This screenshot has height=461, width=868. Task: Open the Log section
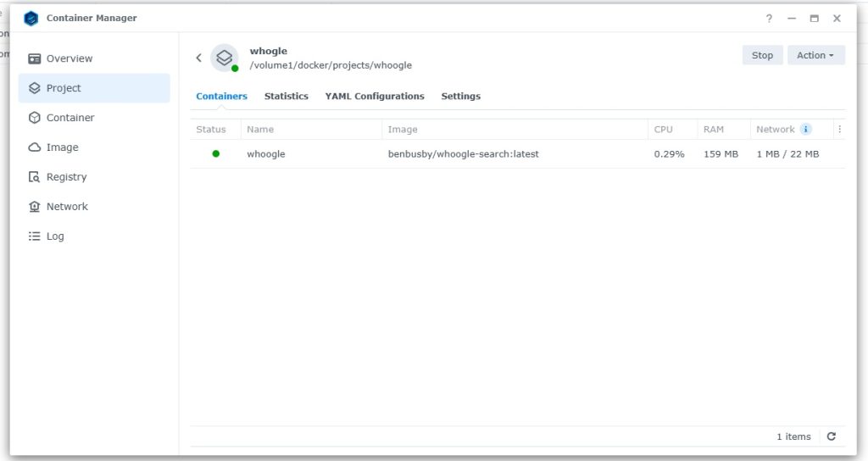coord(94,236)
